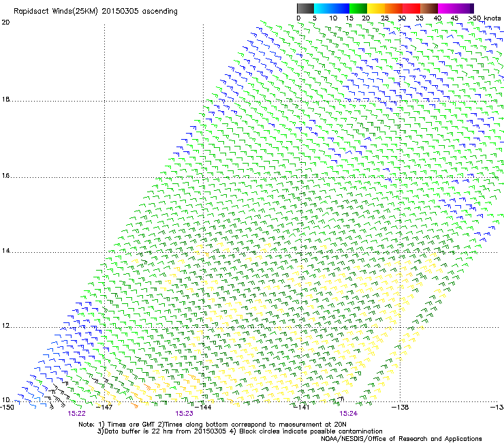The height and width of the screenshot is (443, 504).
Task: Click the longitude -141 axis label
Action: pyautogui.click(x=301, y=408)
